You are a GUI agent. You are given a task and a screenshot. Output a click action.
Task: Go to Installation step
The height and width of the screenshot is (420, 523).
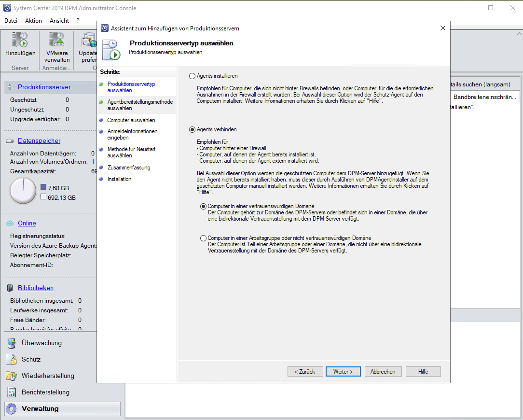(x=119, y=179)
